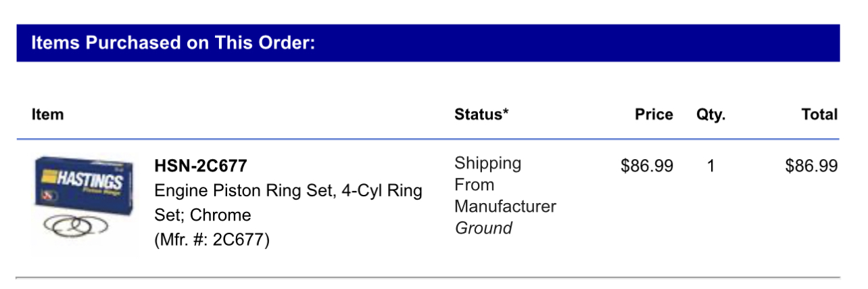
Task: Click the word Chrome in the description
Action: coord(220,215)
